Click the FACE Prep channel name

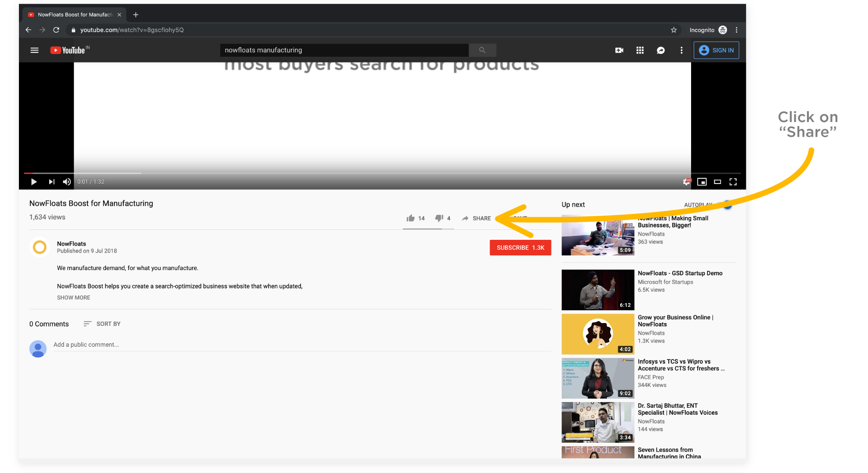tap(651, 377)
